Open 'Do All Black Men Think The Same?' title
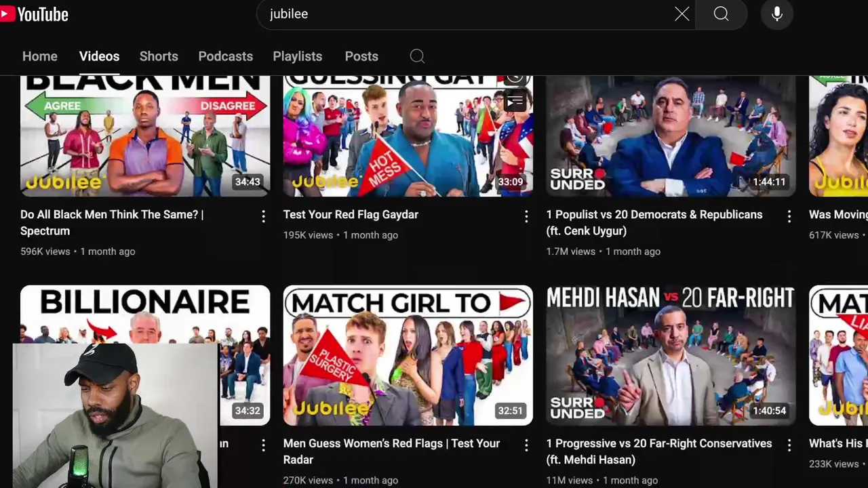Screen dimensions: 868x488 [112, 222]
